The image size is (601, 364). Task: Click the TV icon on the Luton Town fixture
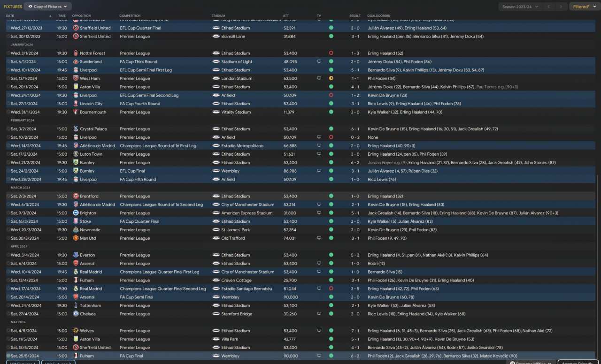319,154
